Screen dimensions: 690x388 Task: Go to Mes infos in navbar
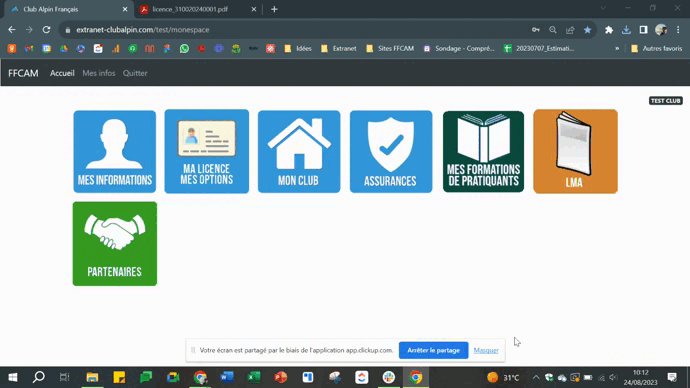(x=99, y=73)
